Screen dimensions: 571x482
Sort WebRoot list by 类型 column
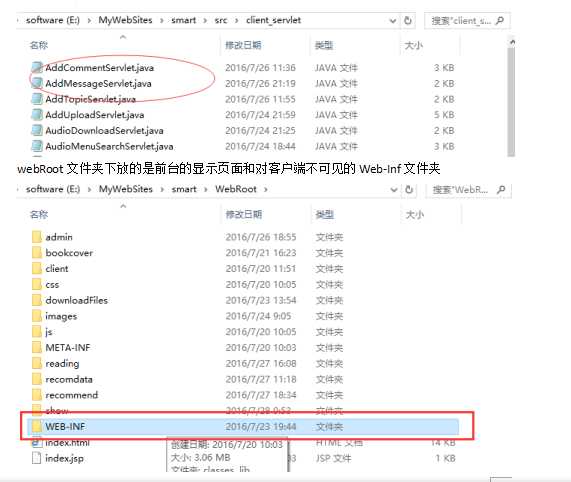[324, 214]
